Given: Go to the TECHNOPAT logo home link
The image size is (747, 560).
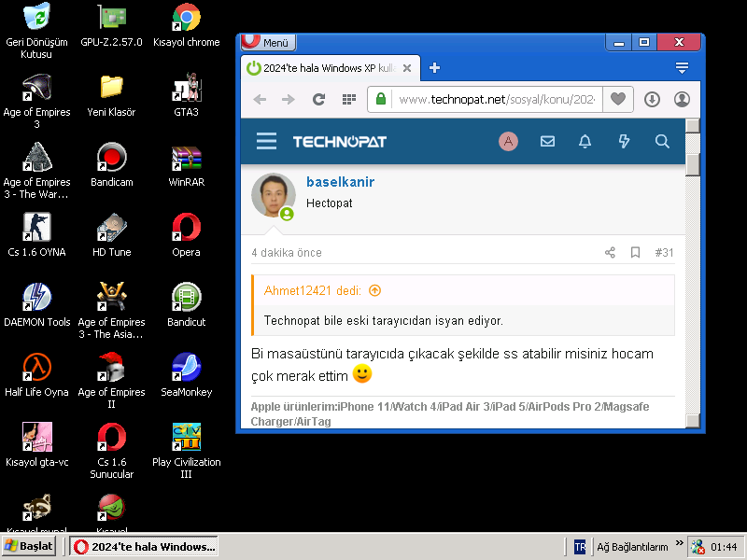Looking at the screenshot, I should pyautogui.click(x=340, y=142).
